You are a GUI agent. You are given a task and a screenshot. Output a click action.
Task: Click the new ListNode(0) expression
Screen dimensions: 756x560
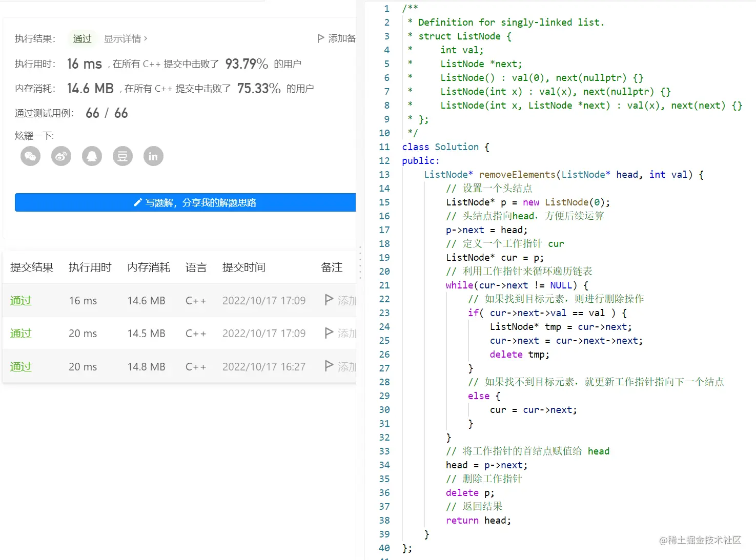pyautogui.click(x=563, y=202)
